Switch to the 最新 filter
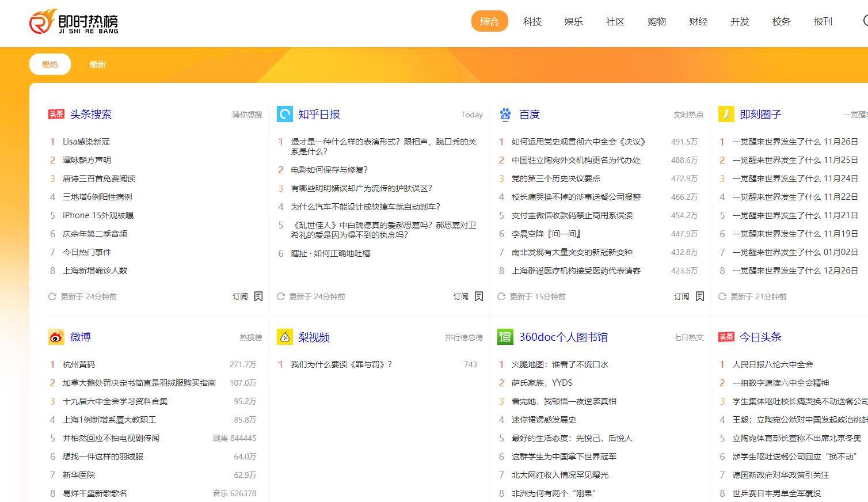The width and height of the screenshot is (868, 502). 97,64
